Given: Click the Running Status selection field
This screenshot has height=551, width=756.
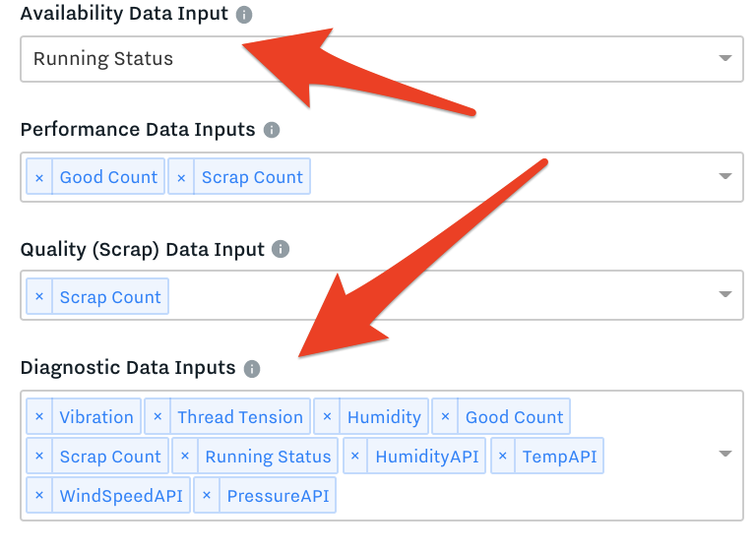Looking at the screenshot, I should [381, 59].
